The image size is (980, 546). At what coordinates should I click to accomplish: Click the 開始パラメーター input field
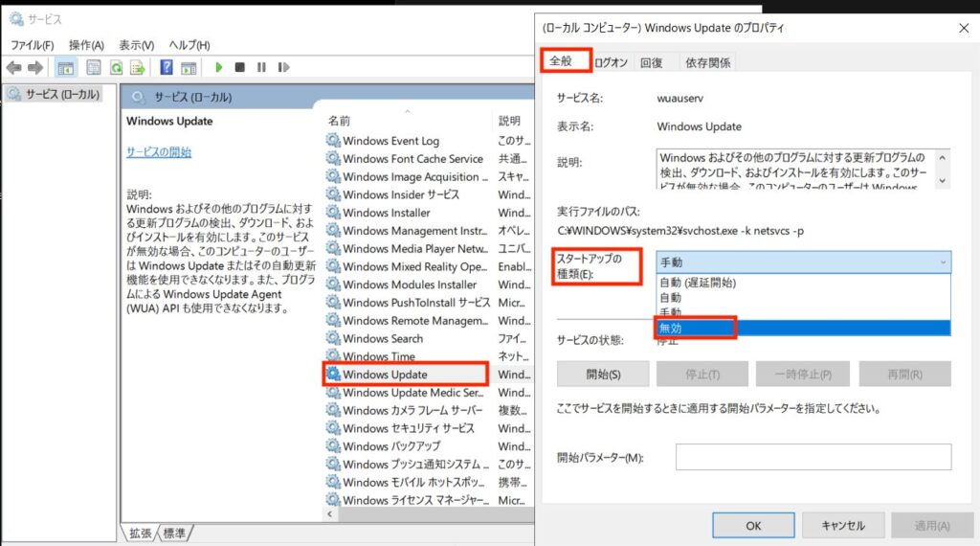point(813,457)
